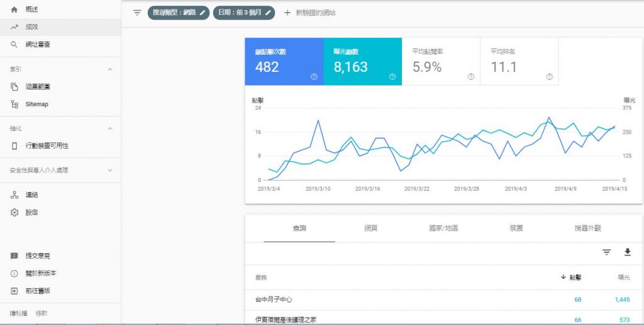Screen dimensions: 644x325
Task: Expand 安全性與專人介入處理 section
Action: click(x=111, y=170)
